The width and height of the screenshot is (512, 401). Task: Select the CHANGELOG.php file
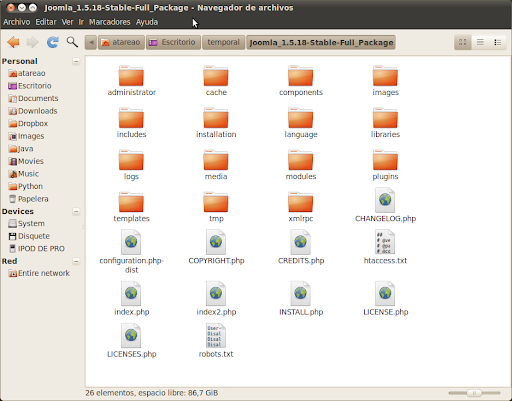coord(385,206)
